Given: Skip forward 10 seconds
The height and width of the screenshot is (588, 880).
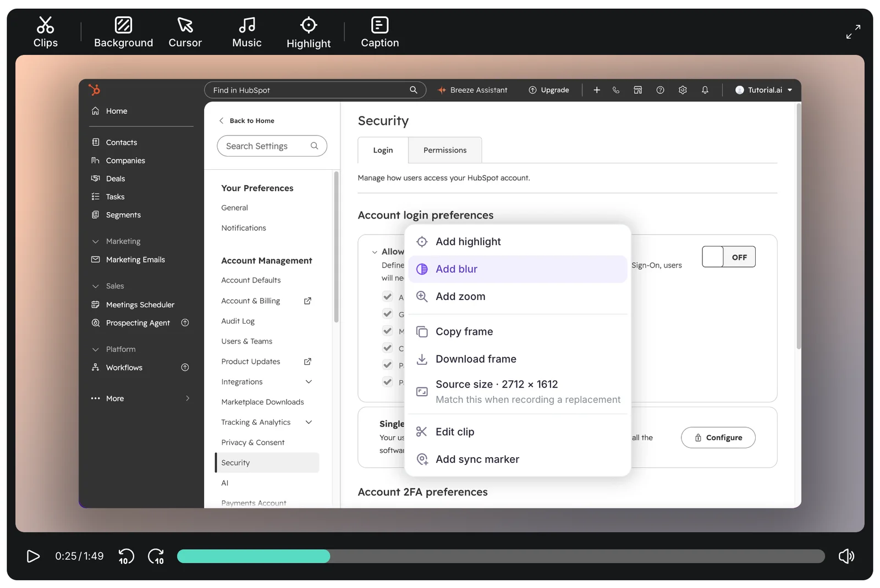Looking at the screenshot, I should coord(156,556).
